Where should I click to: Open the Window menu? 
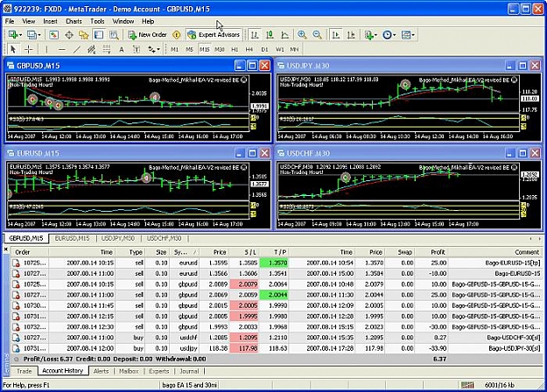coord(123,21)
